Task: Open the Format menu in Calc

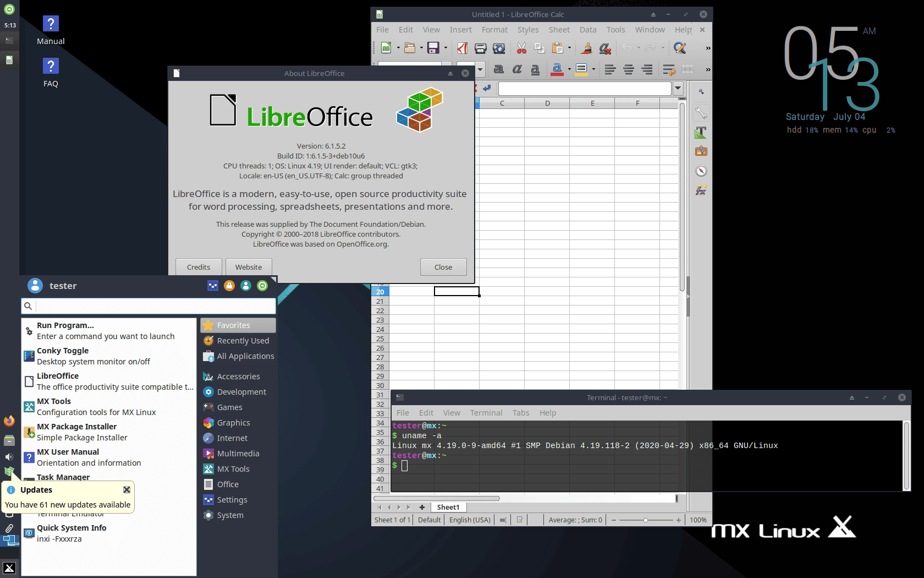Action: tap(494, 30)
